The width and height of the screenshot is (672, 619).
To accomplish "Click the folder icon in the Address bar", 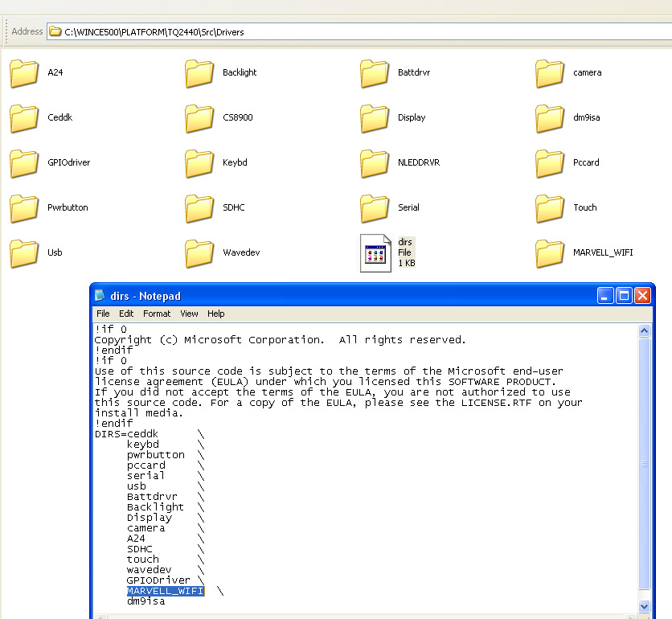I will (55, 31).
